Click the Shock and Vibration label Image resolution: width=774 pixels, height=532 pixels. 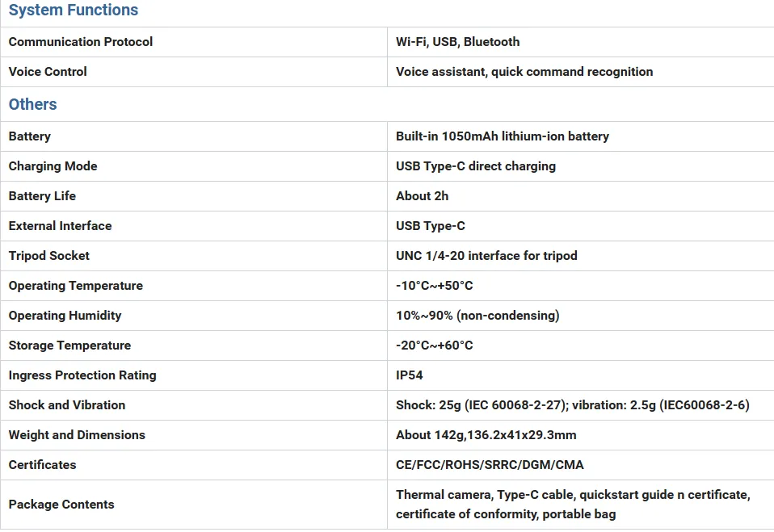67,405
